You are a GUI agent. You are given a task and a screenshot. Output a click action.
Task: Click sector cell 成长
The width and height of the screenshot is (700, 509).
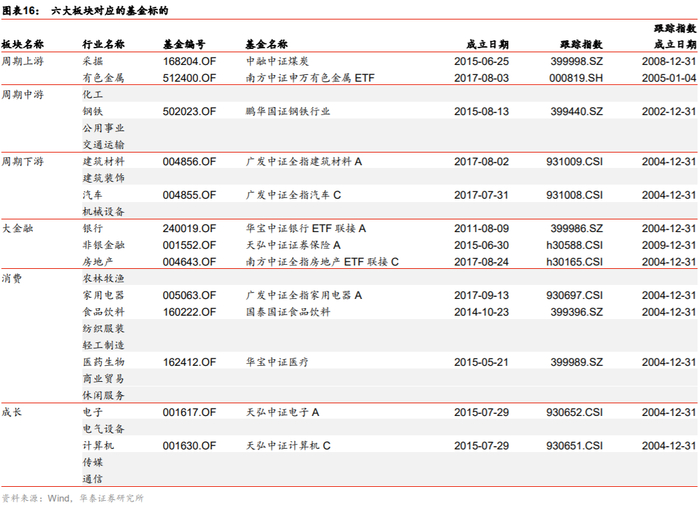12,412
